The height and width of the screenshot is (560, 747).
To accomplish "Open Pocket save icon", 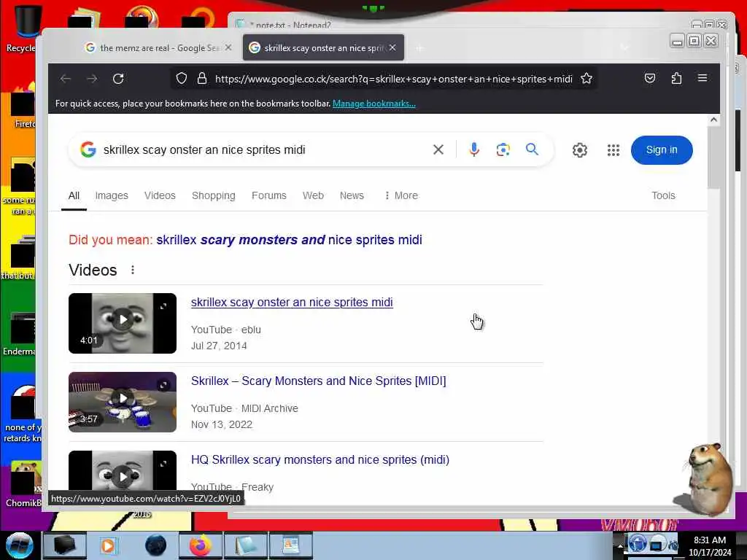I will click(650, 78).
